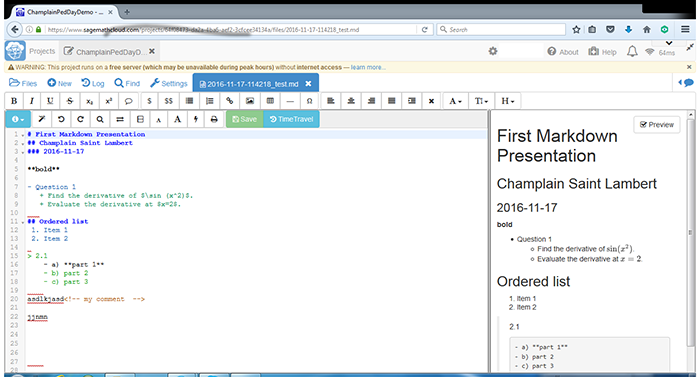Image resolution: width=700 pixels, height=377 pixels.
Task: Insert a table
Action: pyautogui.click(x=270, y=101)
